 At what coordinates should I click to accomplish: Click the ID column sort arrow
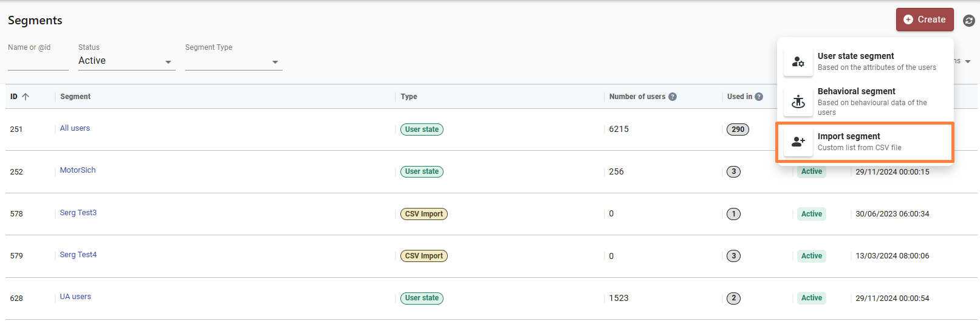[x=26, y=97]
